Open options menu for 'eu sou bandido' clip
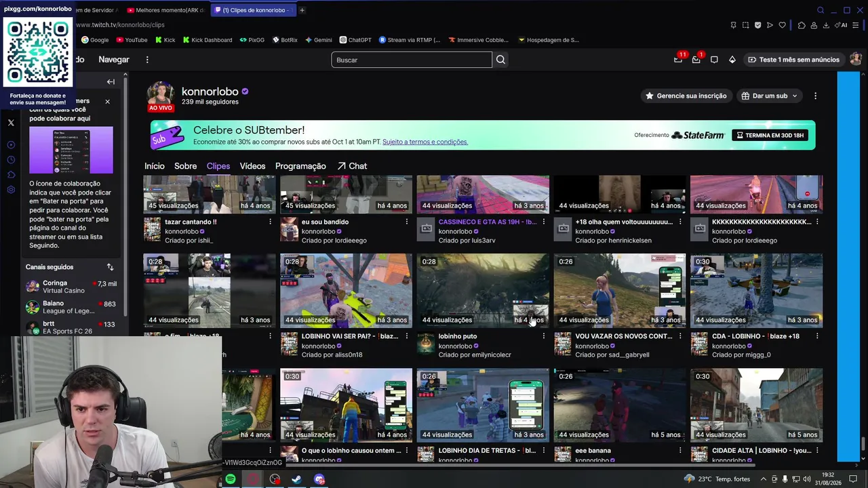868x488 pixels. point(407,222)
